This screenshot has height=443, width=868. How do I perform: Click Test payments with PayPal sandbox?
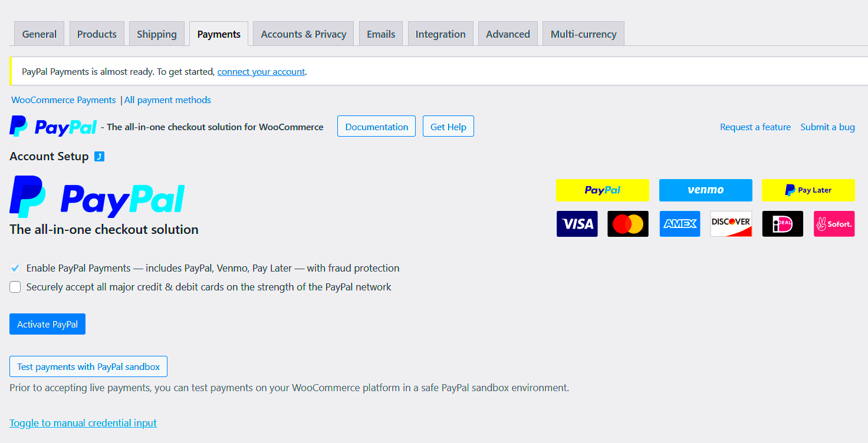click(x=88, y=366)
